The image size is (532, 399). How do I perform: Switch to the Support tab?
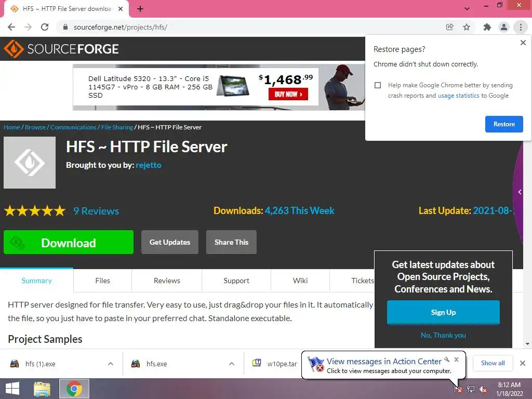[x=236, y=281]
